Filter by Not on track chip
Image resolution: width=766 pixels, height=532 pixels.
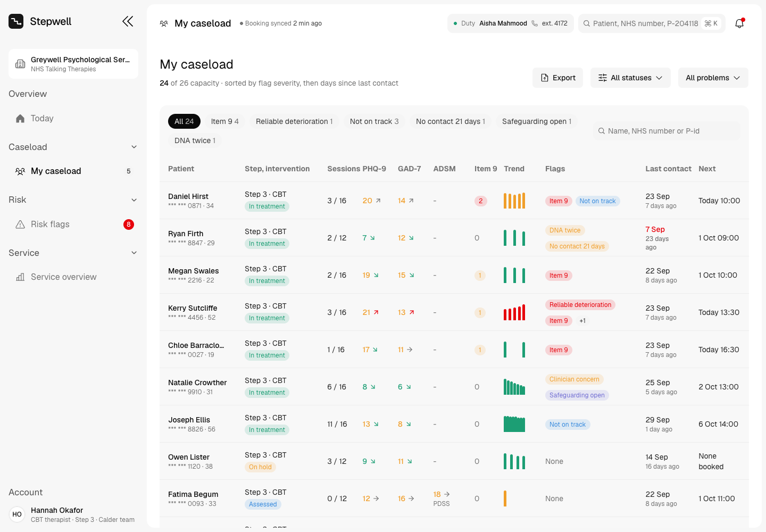pos(374,121)
